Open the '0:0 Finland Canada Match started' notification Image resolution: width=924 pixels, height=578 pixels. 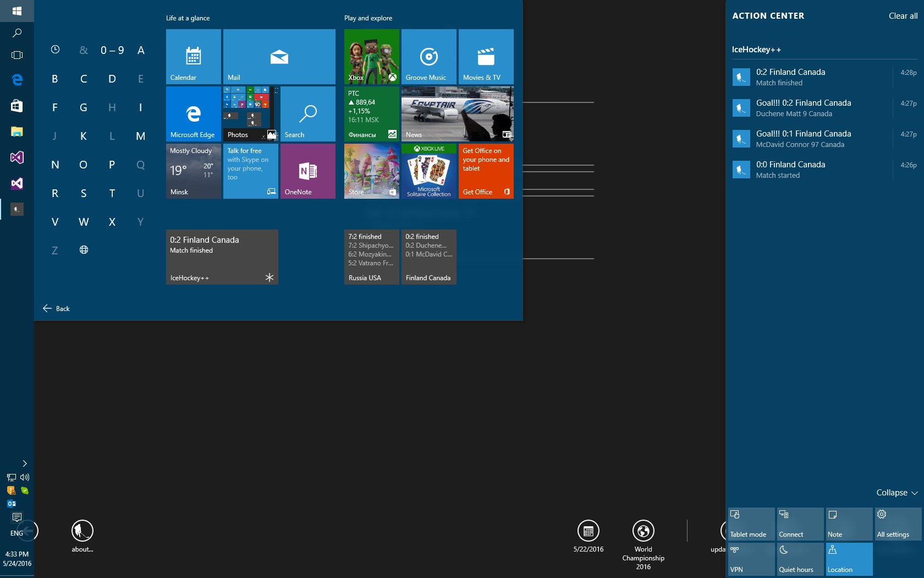(x=824, y=170)
